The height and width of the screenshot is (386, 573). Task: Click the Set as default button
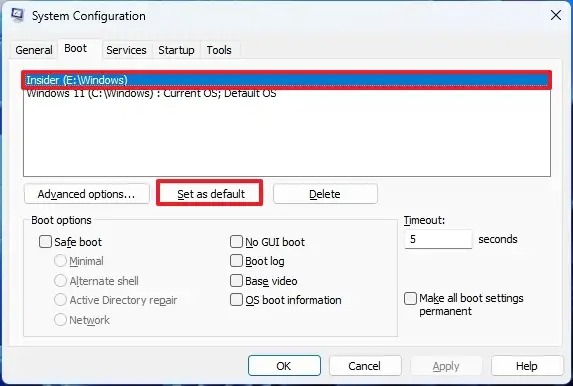[x=211, y=194]
